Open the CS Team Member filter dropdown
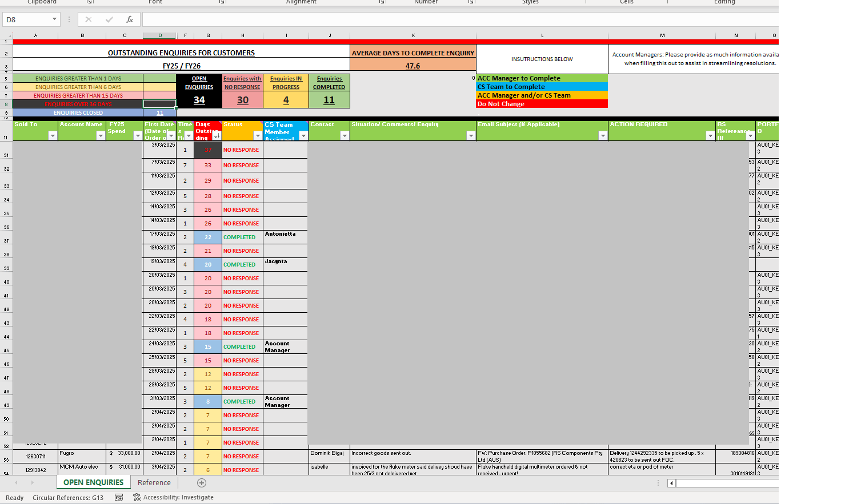Viewport: 857px width, 504px height. coord(303,136)
